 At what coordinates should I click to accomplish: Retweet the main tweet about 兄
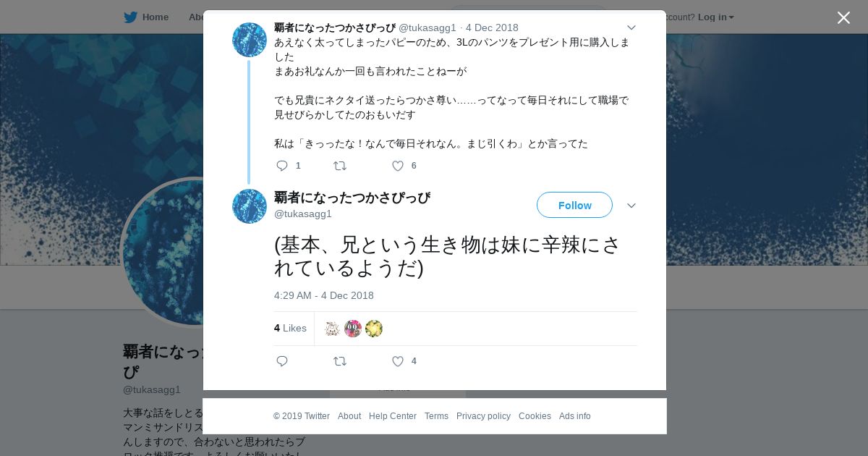340,361
